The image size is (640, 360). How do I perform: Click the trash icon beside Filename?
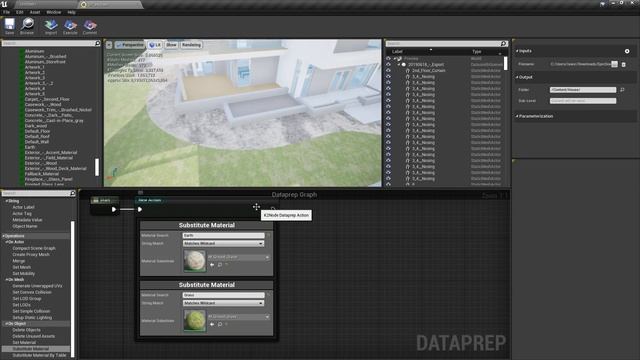(x=624, y=64)
